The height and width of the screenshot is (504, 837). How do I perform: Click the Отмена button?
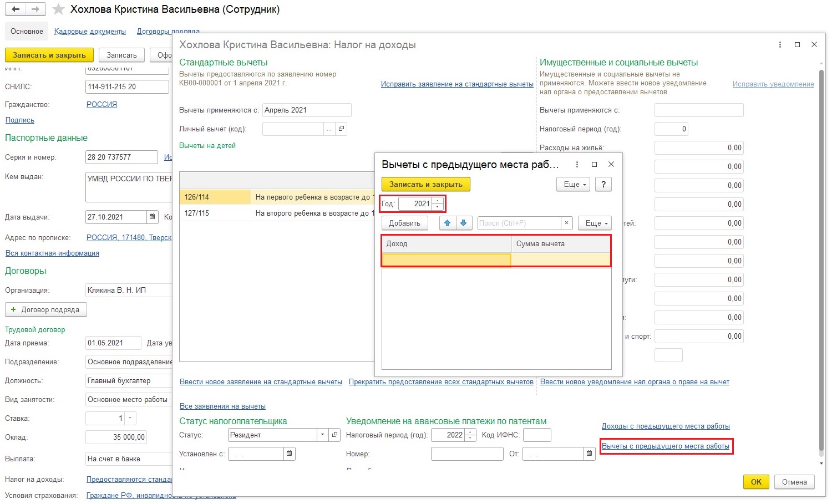794,482
